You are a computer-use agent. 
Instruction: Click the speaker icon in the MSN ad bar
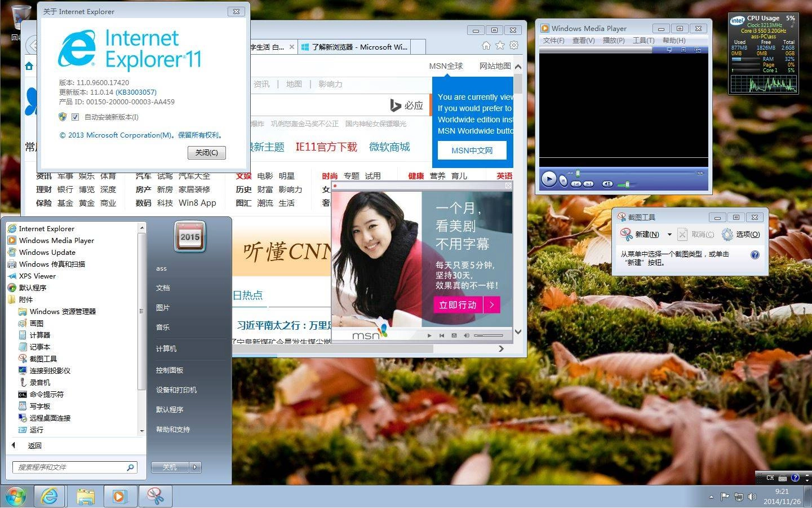(466, 335)
